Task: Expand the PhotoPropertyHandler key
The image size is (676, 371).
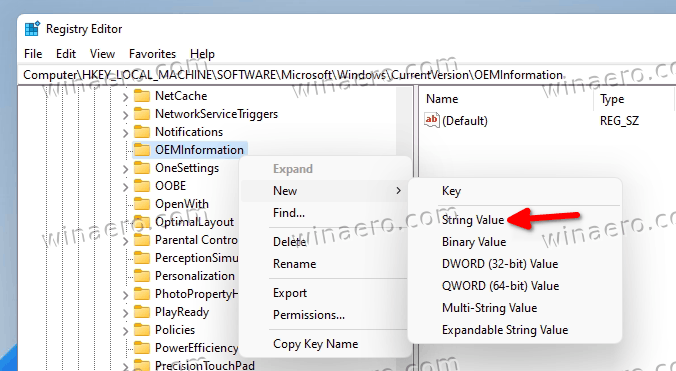Action: [125, 295]
